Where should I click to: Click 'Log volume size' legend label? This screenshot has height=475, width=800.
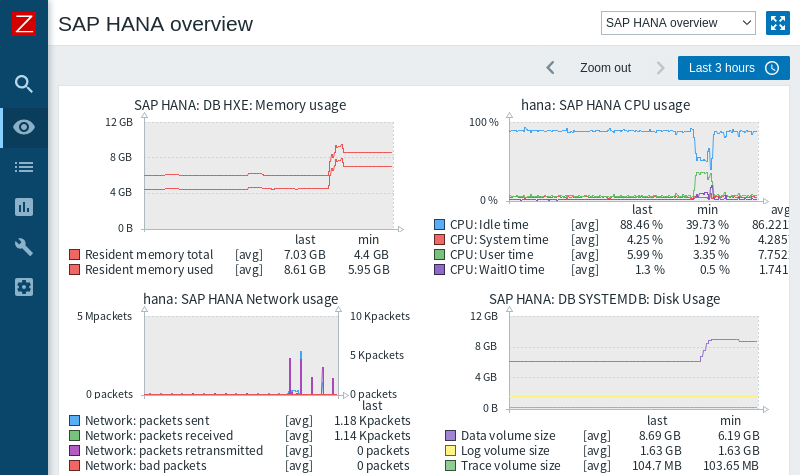(x=505, y=451)
